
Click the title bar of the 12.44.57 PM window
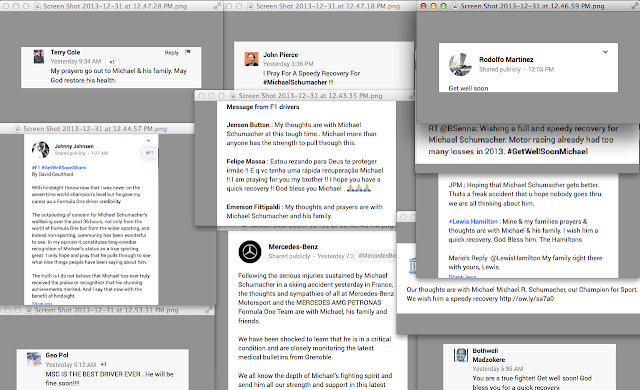coord(97,129)
